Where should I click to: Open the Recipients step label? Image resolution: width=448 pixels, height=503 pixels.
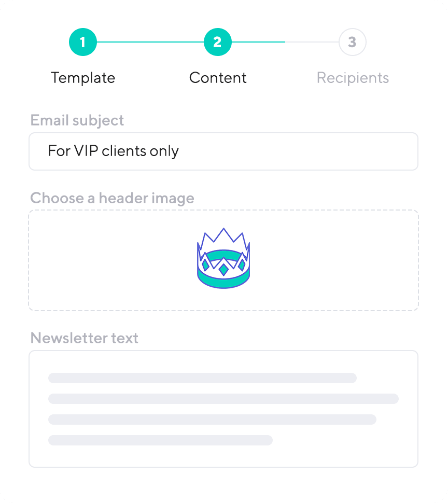point(353,78)
